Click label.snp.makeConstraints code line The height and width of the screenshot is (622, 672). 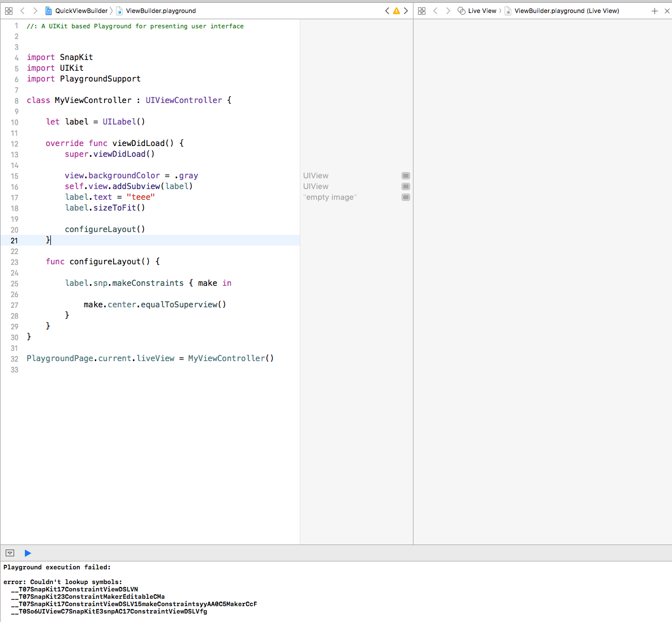pos(148,284)
